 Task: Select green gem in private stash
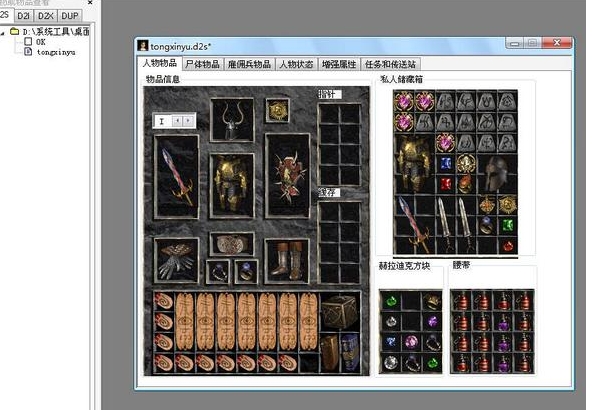(507, 225)
